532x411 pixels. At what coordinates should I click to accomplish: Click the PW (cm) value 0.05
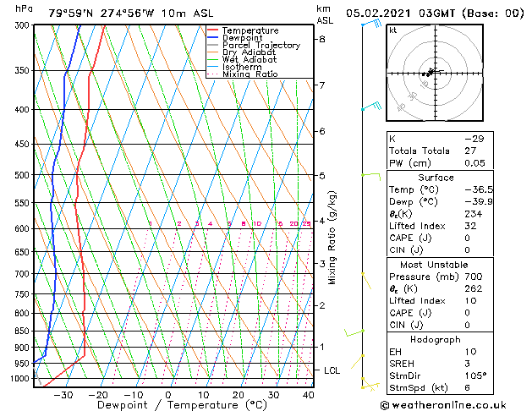(x=475, y=163)
